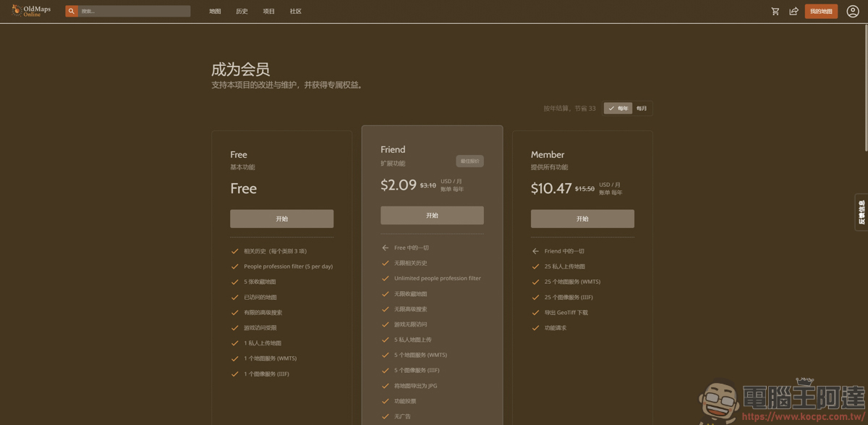Click the 无限相关历史 feature row

411,263
